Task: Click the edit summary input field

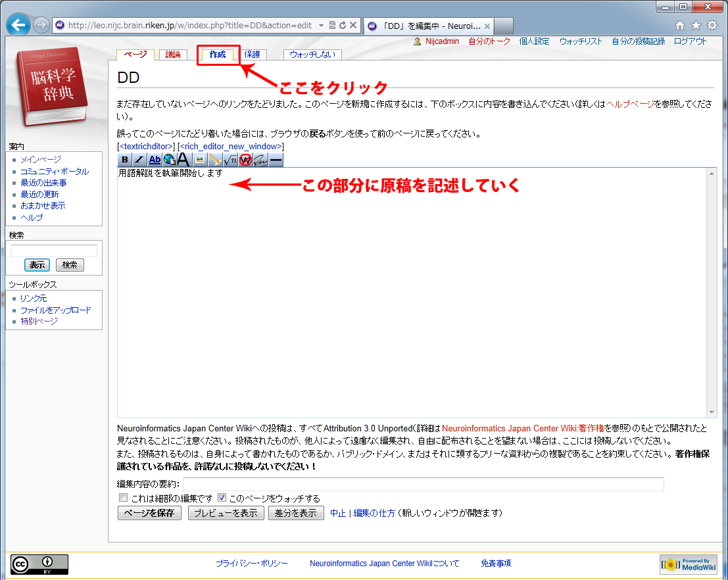Action: pyautogui.click(x=422, y=485)
